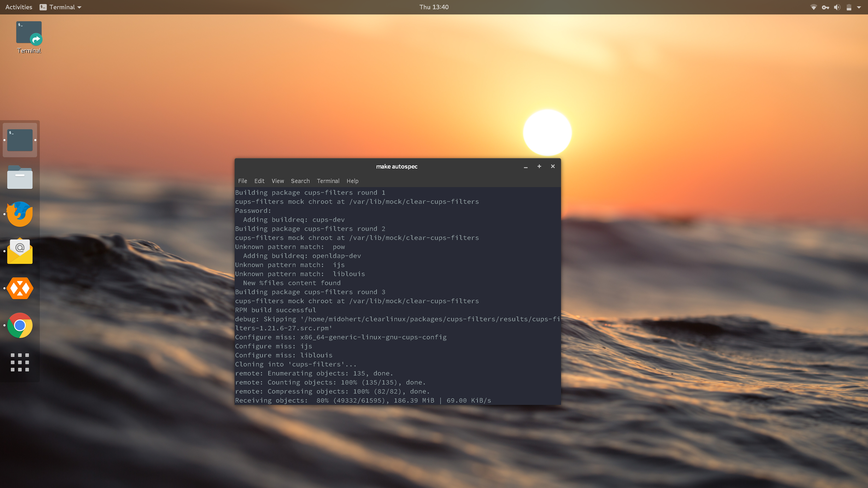The height and width of the screenshot is (488, 868).
Task: Launch Firefox from the dock
Action: pos(20,214)
